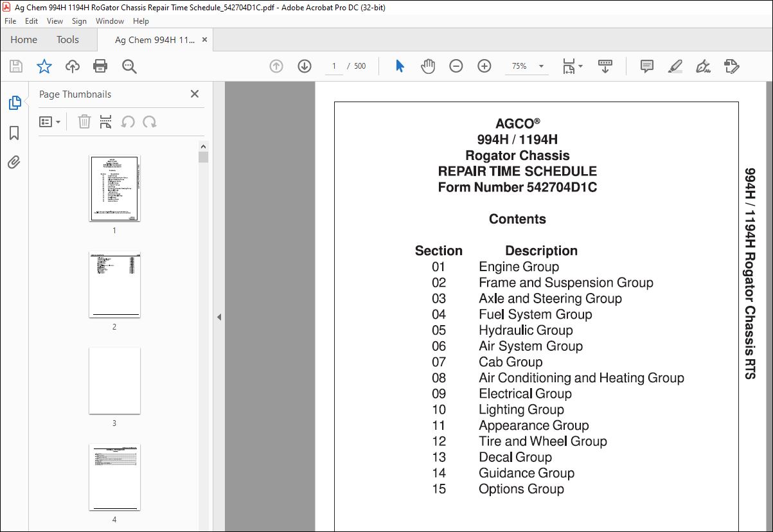
Task: Click 'Air System Group' text
Action: pyautogui.click(x=531, y=346)
